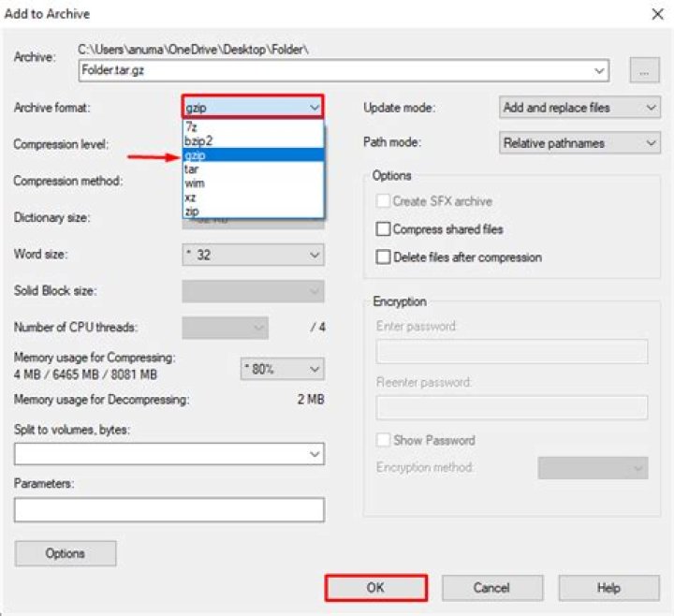Pick the highlighted gzip list entry
Screen dimensions: 674x616
(253, 154)
